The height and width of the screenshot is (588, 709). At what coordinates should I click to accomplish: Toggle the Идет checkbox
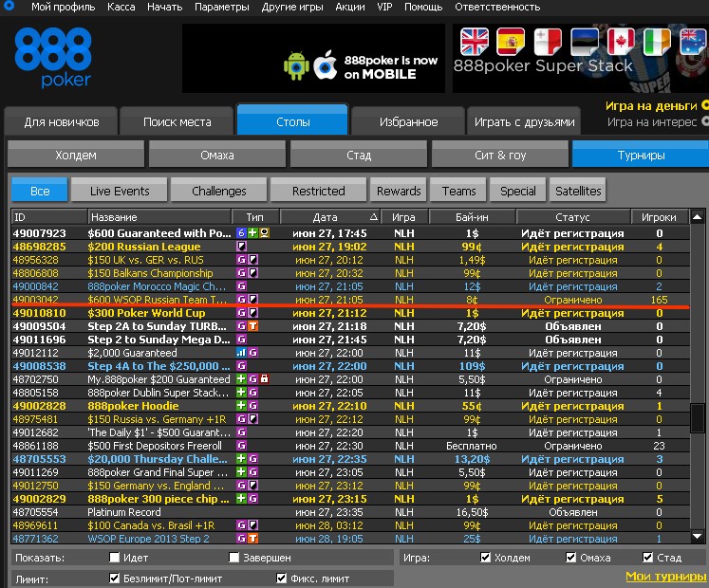pos(115,558)
